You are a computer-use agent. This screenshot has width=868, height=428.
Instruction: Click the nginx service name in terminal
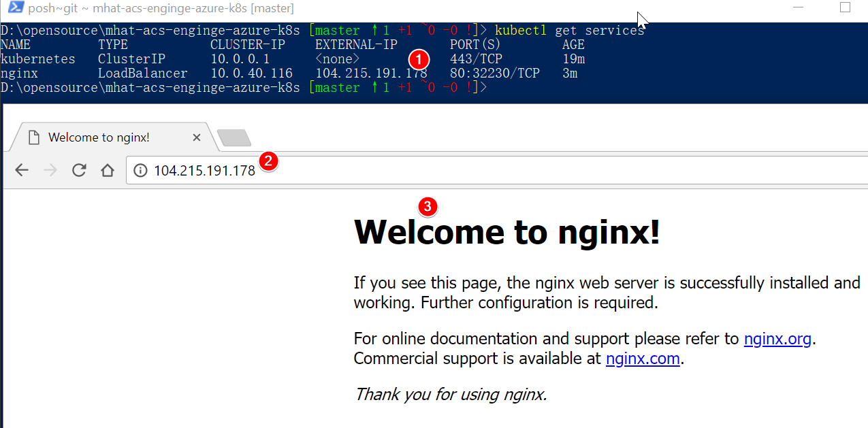point(19,73)
